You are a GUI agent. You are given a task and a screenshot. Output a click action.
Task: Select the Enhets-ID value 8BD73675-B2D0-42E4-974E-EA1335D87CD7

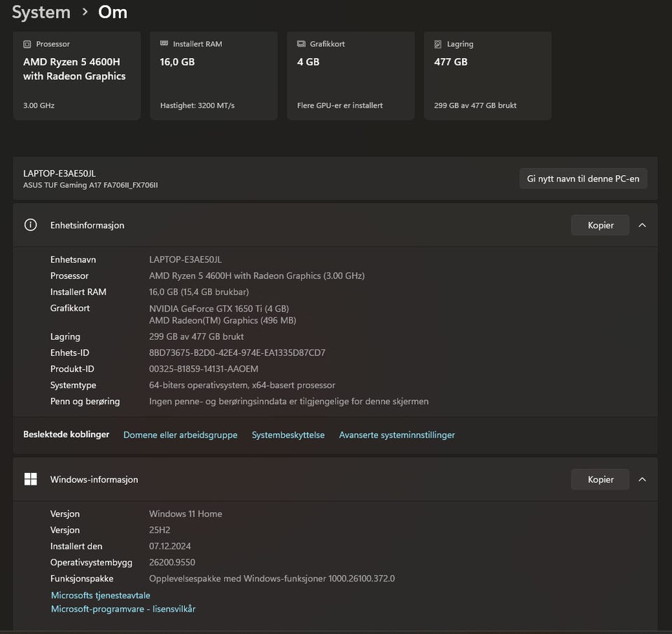[237, 353]
